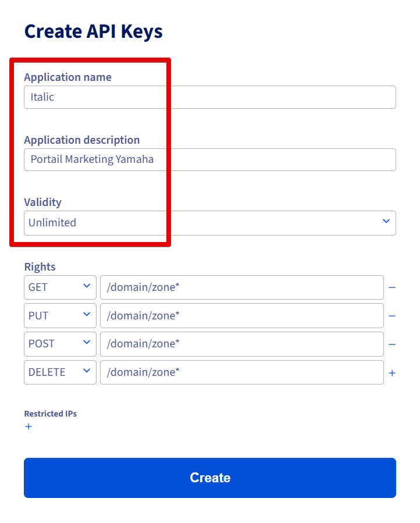
Task: Click the Create API Keys heading
Action: click(93, 31)
